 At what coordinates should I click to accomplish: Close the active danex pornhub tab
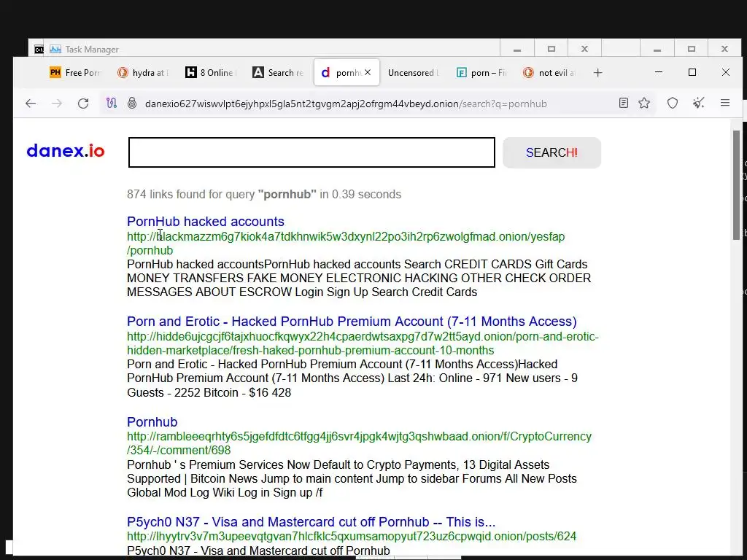pyautogui.click(x=368, y=72)
